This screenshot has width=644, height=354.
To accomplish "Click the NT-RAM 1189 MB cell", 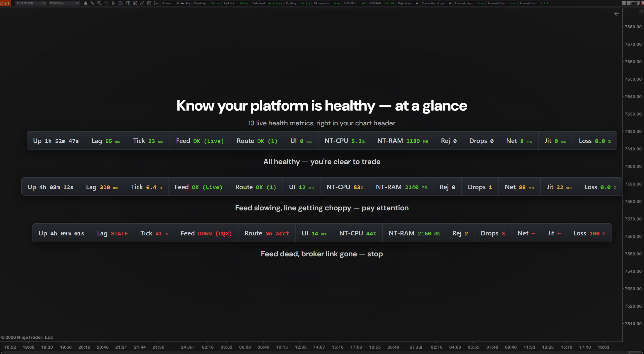I will tap(403, 141).
